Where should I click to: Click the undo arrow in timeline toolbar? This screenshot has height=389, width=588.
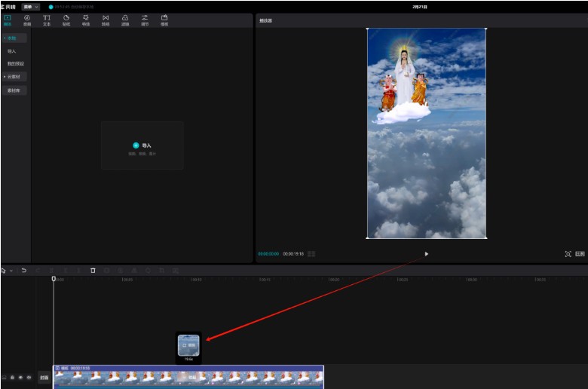pos(23,270)
